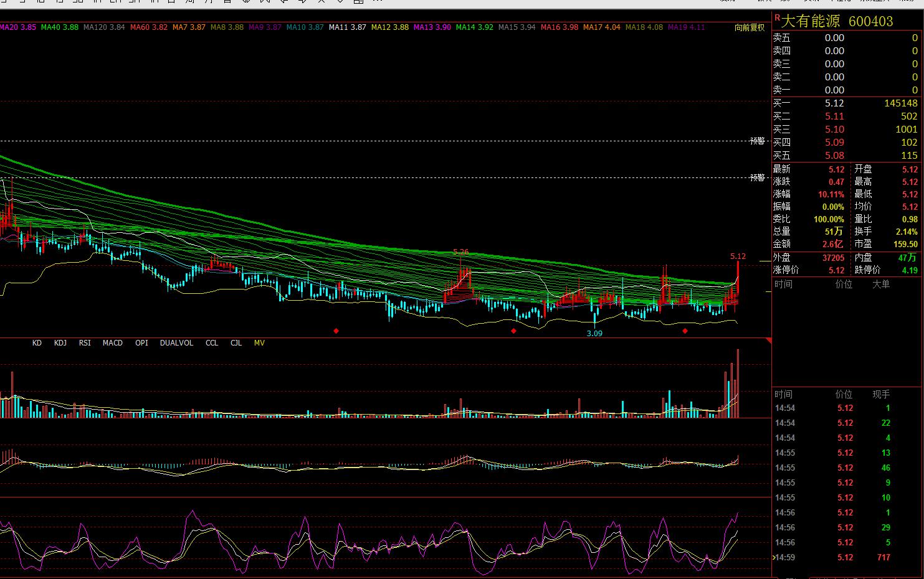Click the first red diamond marker under the chart
The height and width of the screenshot is (579, 924).
336,331
